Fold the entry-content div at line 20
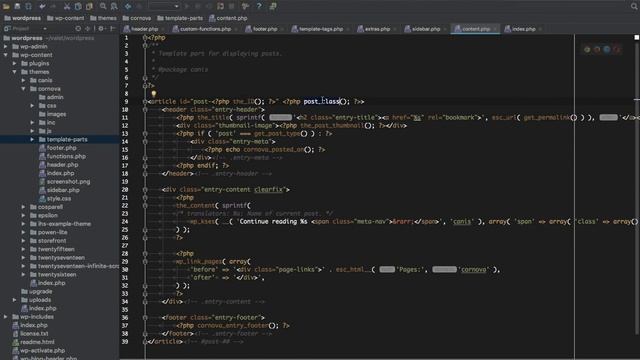 pyautogui.click(x=145, y=190)
